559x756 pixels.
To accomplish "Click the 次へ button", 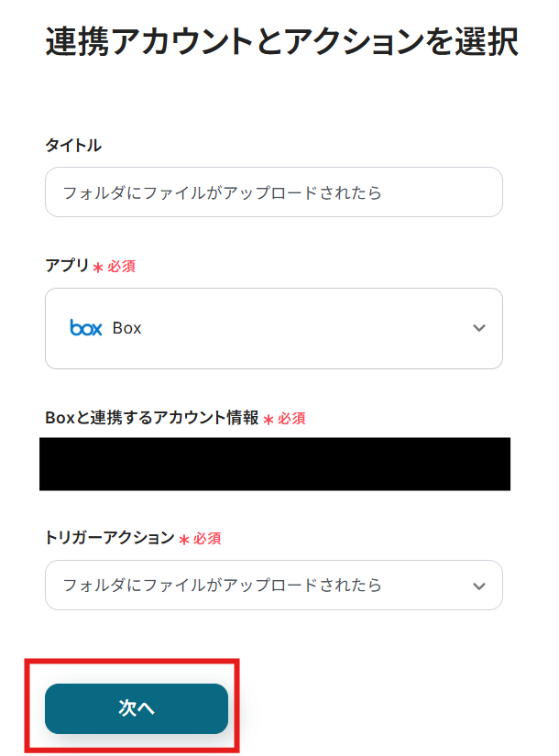I will pos(137,708).
